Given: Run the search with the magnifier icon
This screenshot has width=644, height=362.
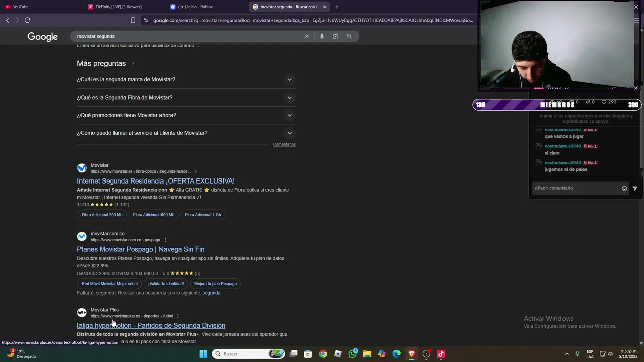Looking at the screenshot, I should 349,36.
